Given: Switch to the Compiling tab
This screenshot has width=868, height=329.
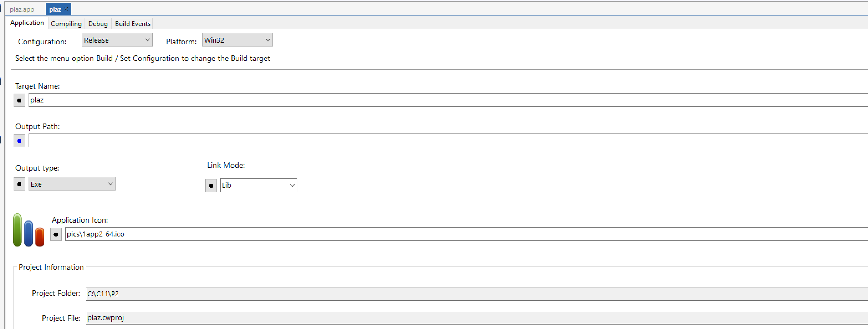Looking at the screenshot, I should (x=66, y=24).
